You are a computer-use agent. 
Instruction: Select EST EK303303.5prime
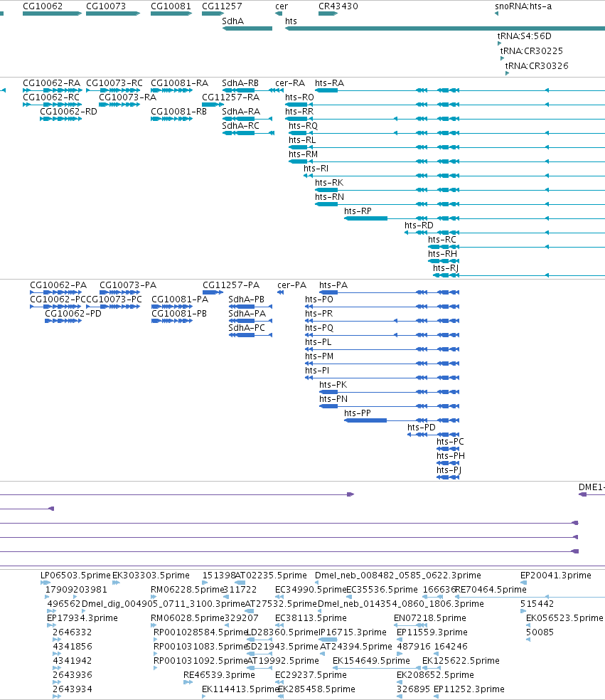tap(151, 576)
